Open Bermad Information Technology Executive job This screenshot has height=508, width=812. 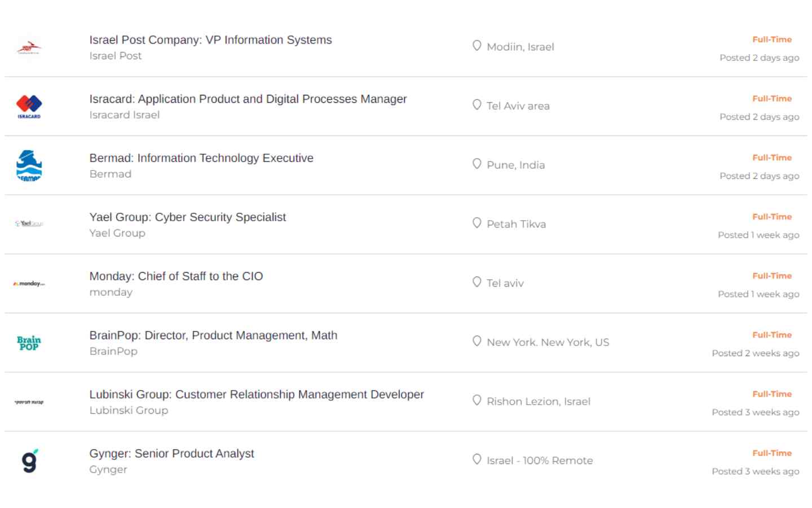[201, 158]
